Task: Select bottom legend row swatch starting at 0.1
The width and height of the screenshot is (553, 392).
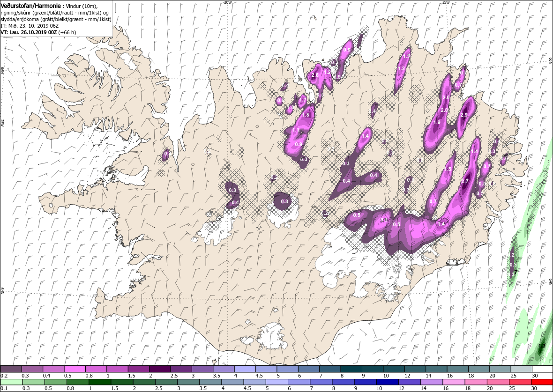Action: point(11,383)
